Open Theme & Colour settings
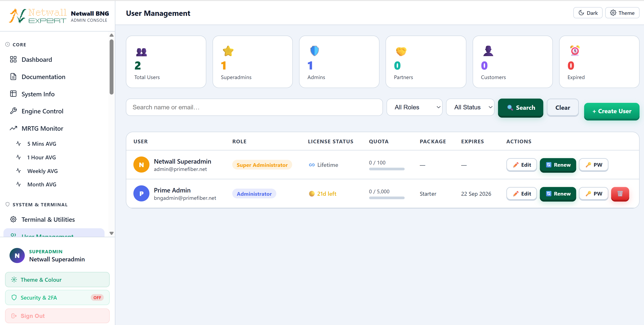 coord(57,280)
